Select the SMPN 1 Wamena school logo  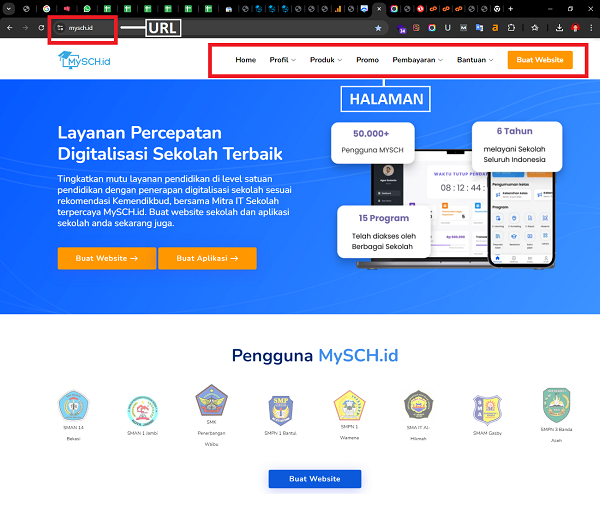349,405
